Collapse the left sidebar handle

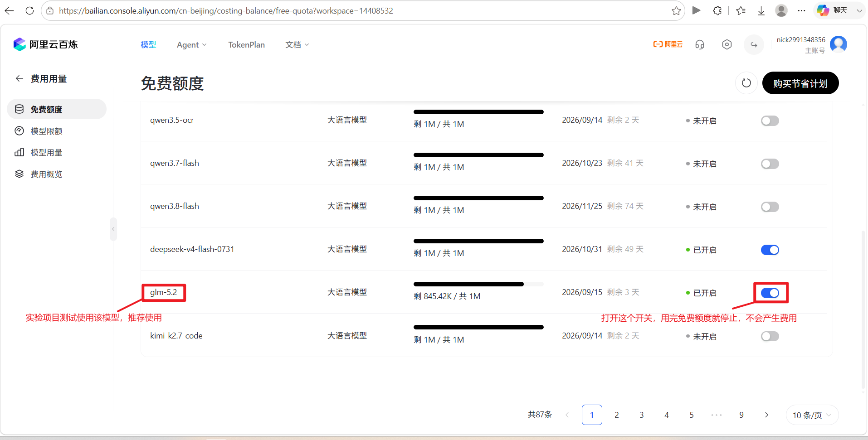click(113, 229)
